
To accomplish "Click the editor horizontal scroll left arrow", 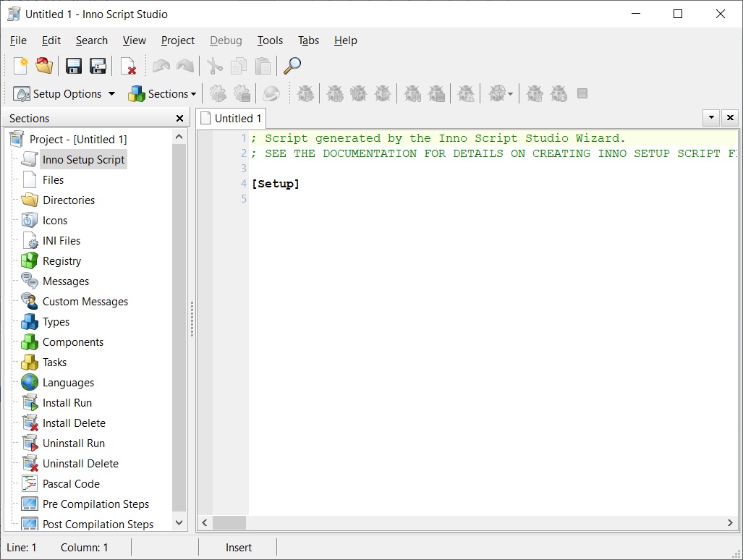I will tap(205, 522).
